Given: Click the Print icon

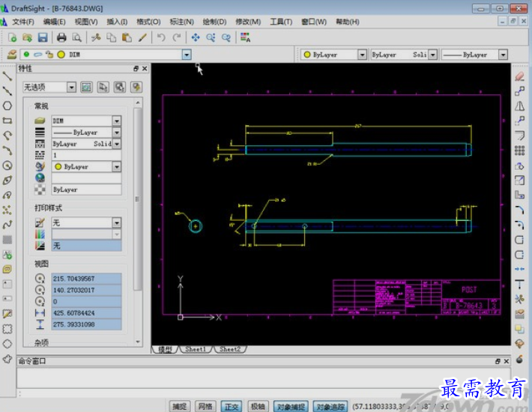Looking at the screenshot, I should (x=61, y=37).
